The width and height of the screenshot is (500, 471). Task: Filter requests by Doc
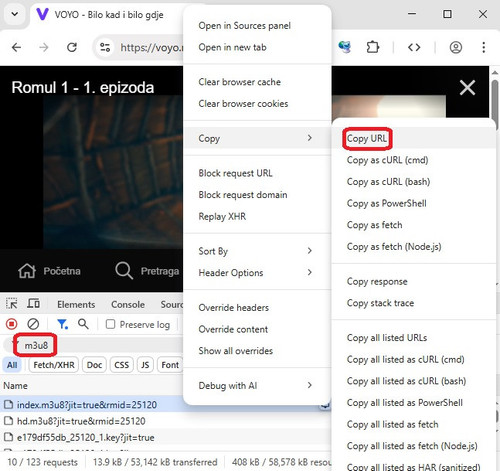94,365
